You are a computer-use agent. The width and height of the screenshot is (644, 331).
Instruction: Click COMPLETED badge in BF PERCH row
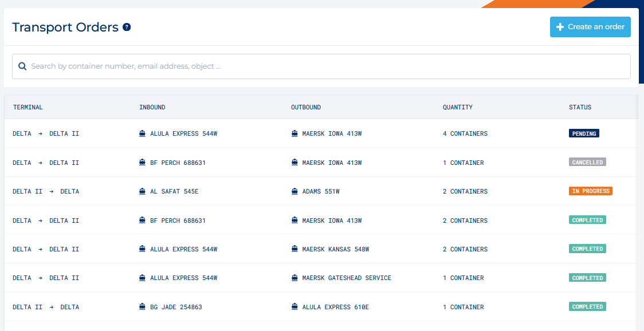pos(587,220)
